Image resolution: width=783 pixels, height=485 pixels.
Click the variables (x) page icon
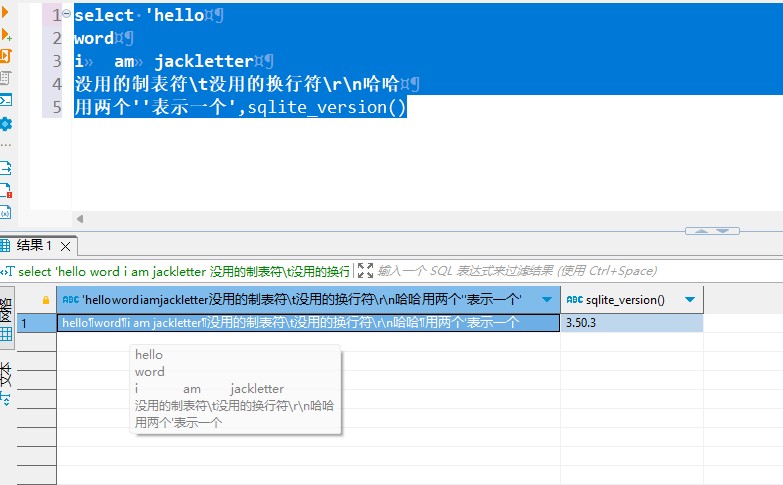tap(5, 213)
